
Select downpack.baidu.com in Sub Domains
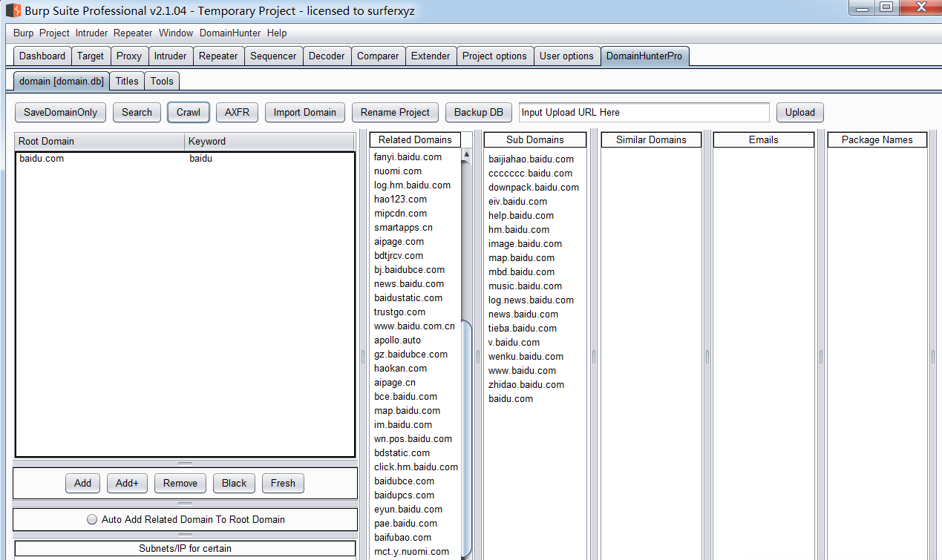534,188
